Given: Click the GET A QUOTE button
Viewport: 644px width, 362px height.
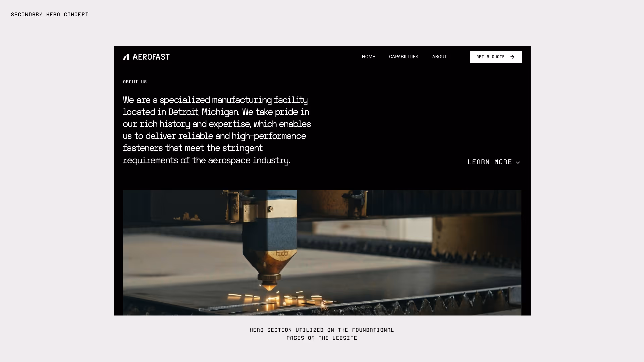Looking at the screenshot, I should pyautogui.click(x=496, y=57).
